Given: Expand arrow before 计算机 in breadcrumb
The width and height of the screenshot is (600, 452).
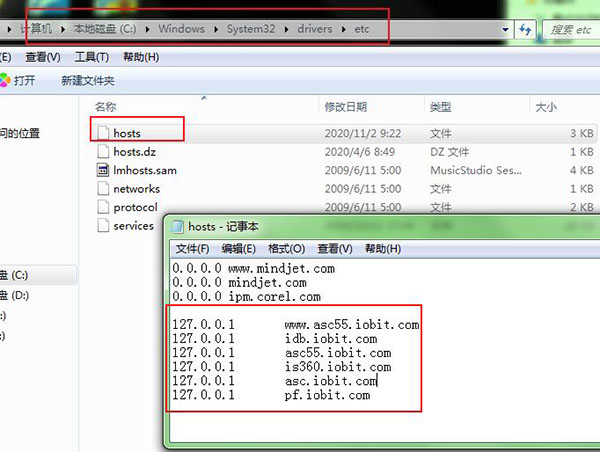Looking at the screenshot, I should pos(9,29).
